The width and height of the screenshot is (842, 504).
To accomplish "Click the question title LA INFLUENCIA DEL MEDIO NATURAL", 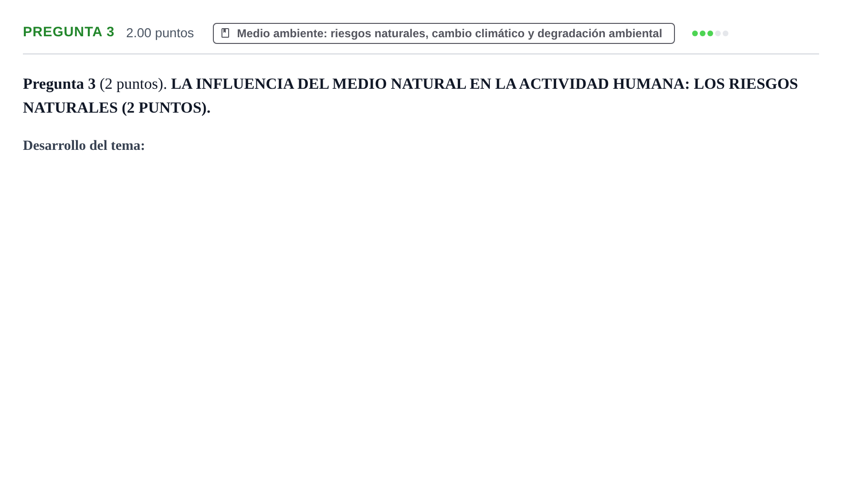I will click(x=410, y=95).
